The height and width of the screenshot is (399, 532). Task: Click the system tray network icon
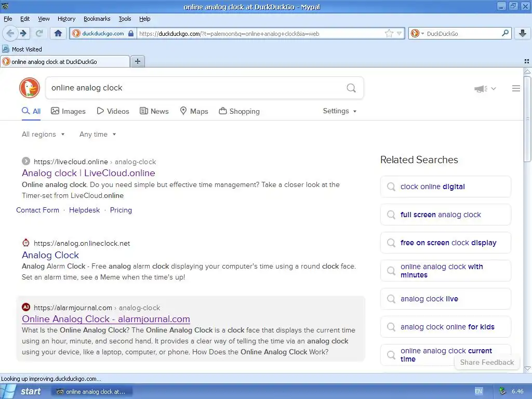point(502,391)
